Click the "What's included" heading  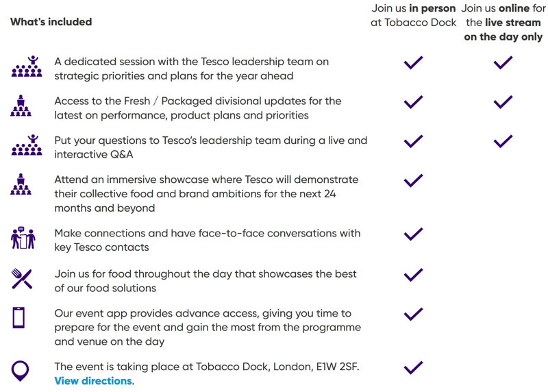51,22
